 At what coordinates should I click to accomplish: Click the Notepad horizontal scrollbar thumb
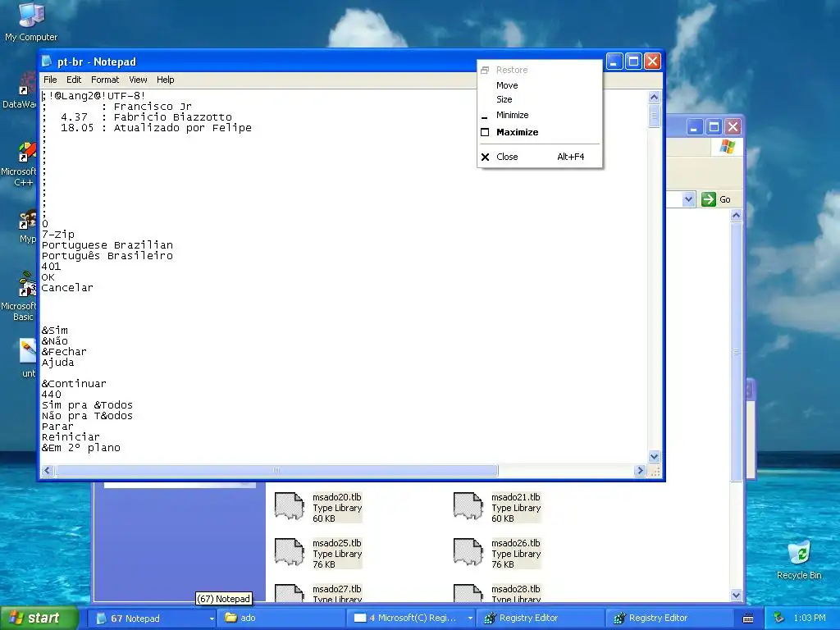(x=276, y=470)
